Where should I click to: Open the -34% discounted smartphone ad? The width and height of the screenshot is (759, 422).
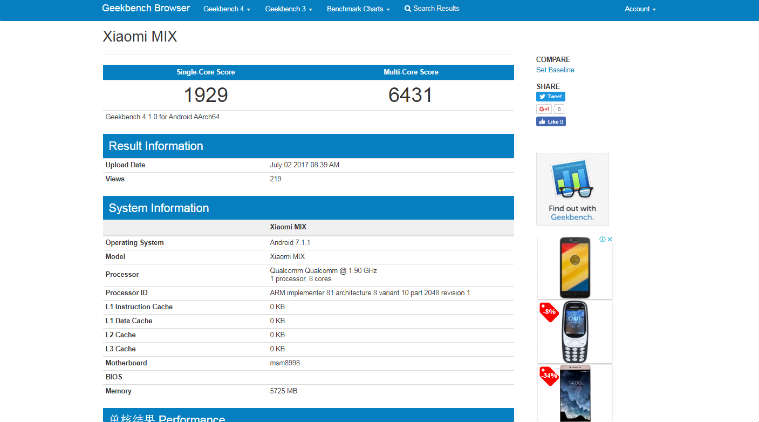[575, 394]
